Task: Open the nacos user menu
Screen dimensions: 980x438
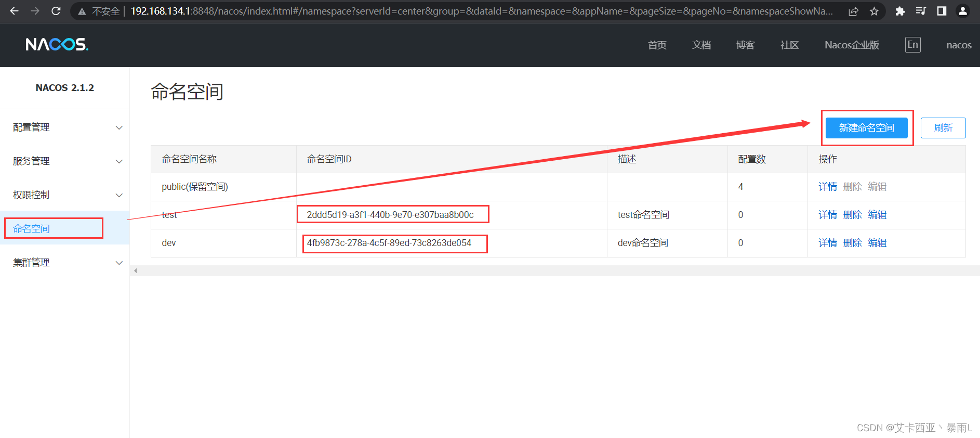Action: 959,45
